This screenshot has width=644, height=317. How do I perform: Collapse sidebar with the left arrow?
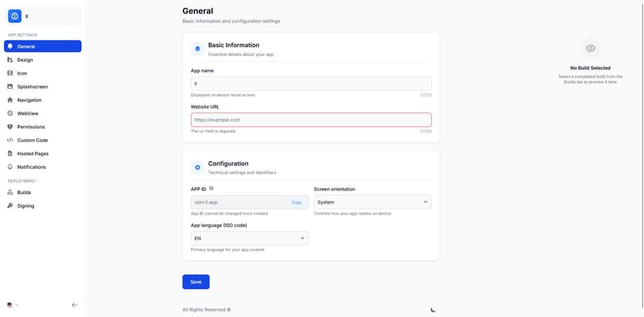(x=75, y=305)
